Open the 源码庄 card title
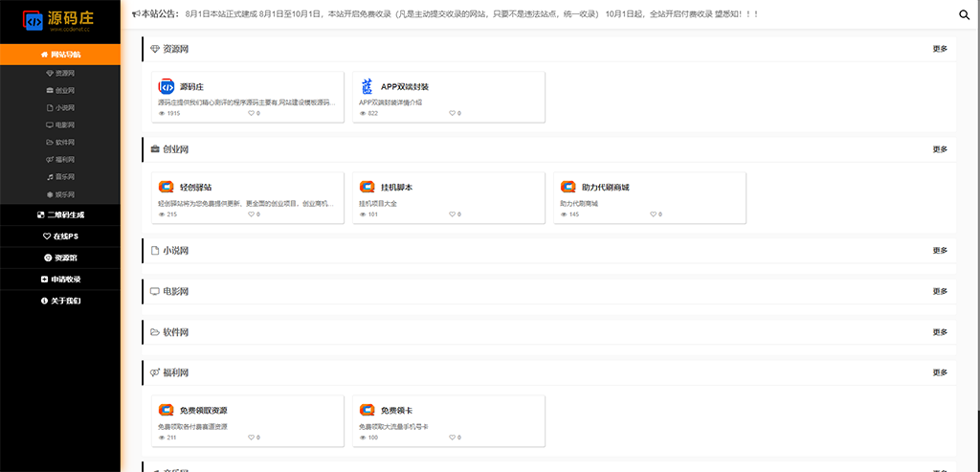This screenshot has width=980, height=472. point(191,87)
